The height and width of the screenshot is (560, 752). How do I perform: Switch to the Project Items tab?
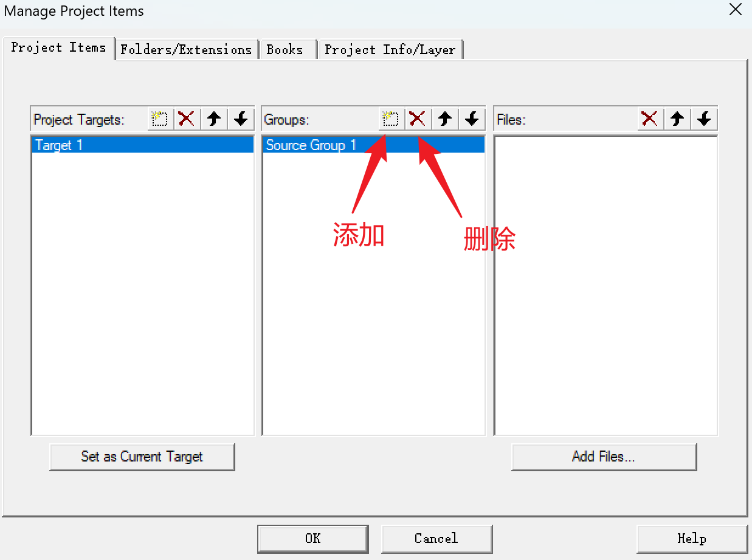[x=58, y=47]
